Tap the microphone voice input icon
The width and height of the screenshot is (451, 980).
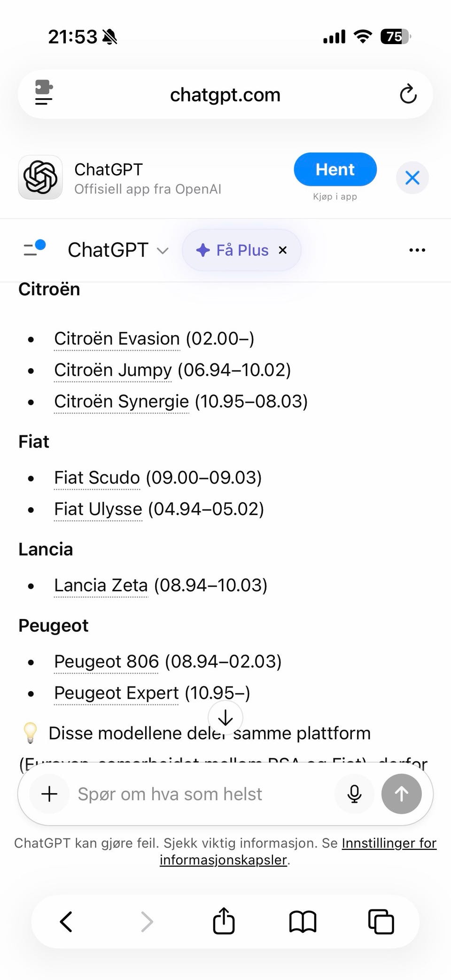coord(354,794)
